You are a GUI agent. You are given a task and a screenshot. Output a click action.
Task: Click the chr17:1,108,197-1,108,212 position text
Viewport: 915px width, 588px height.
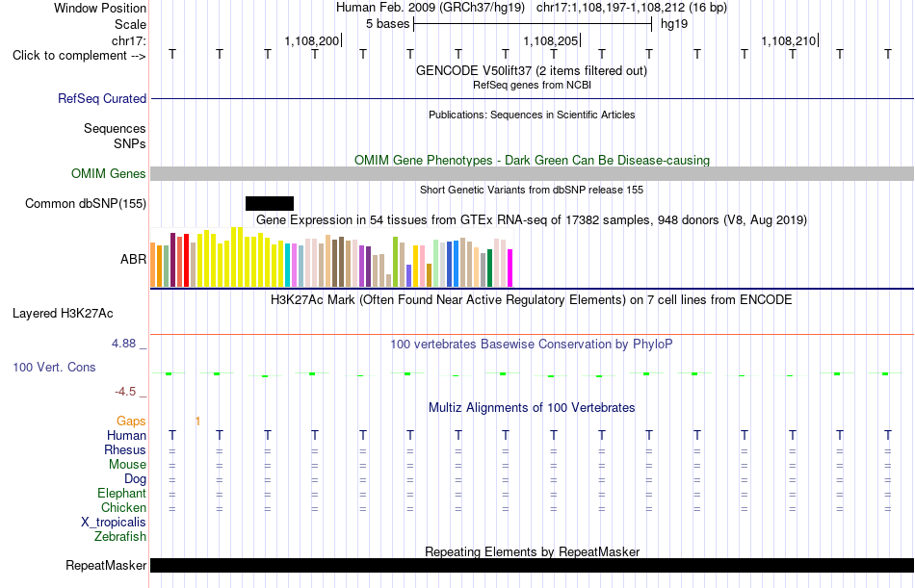coord(632,8)
